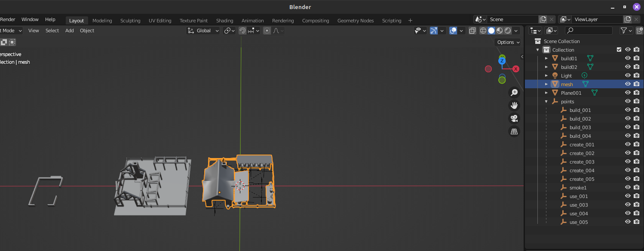Screen dimensions: 644x251
Task: Collapse the points tree item
Action: 546,102
